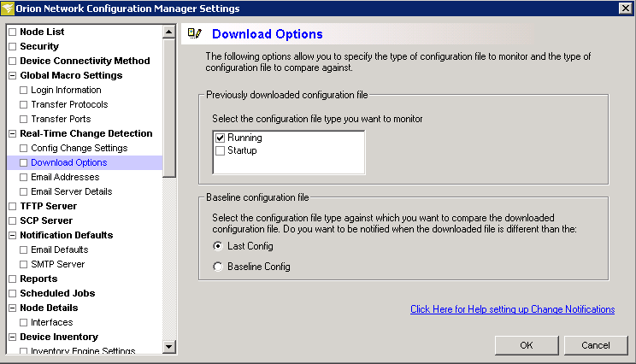
Task: Collapse the Node Details tree node
Action: 13,308
